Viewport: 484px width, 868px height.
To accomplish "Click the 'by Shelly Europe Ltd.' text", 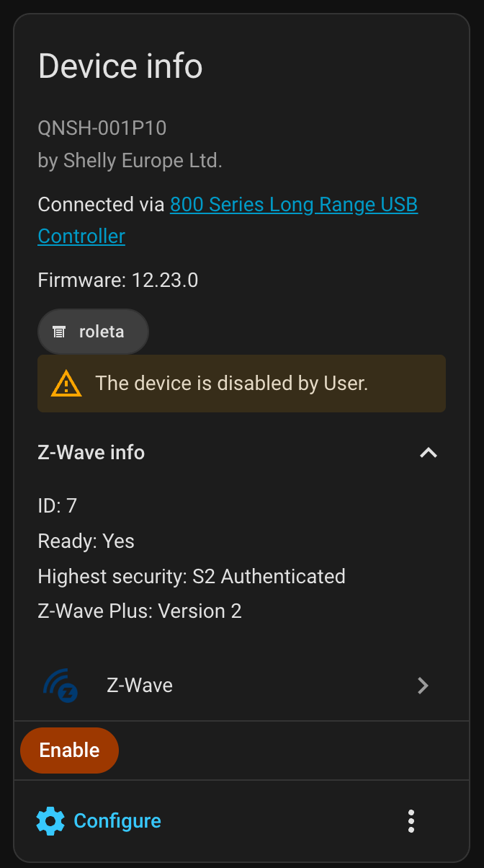I will pyautogui.click(x=130, y=160).
